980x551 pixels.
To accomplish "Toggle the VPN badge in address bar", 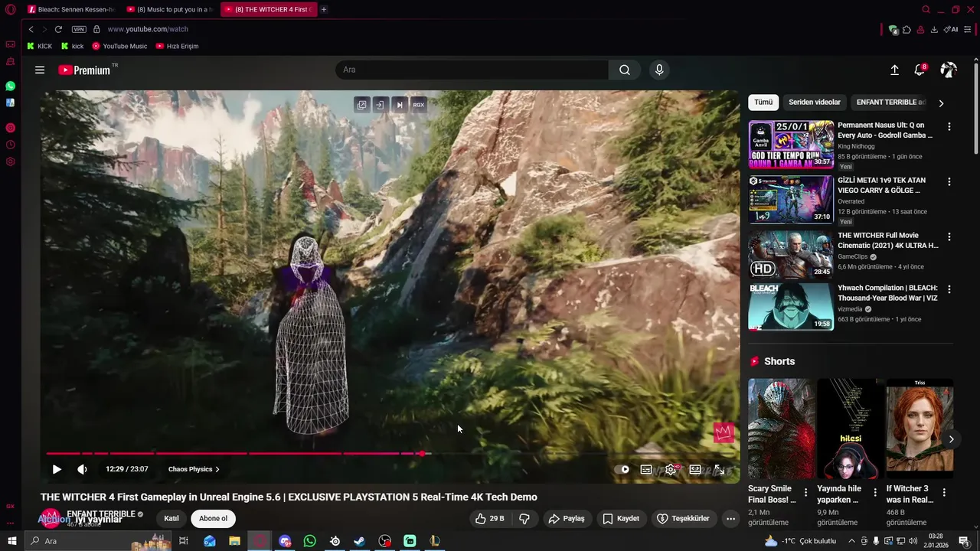I will point(79,29).
